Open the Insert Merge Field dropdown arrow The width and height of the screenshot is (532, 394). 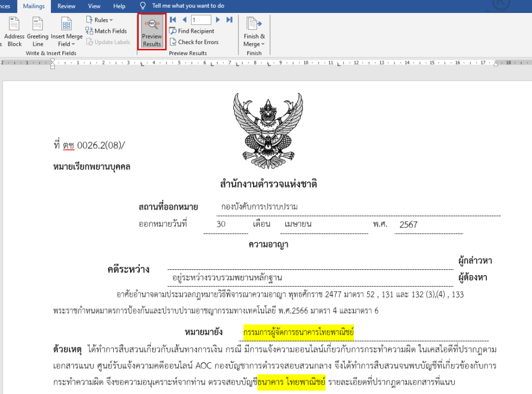tap(73, 44)
